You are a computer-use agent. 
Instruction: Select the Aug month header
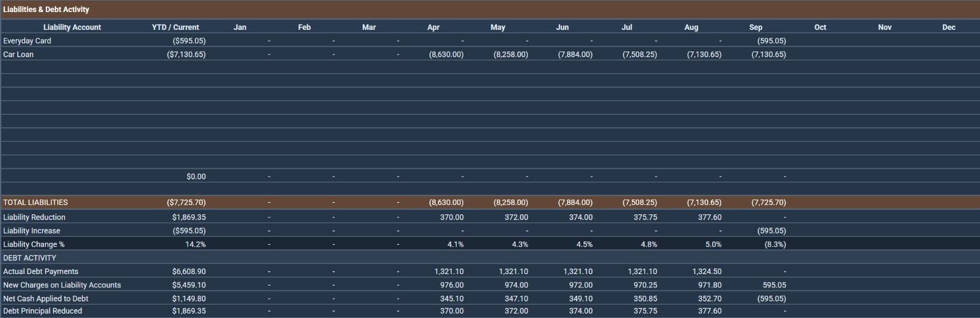[691, 27]
